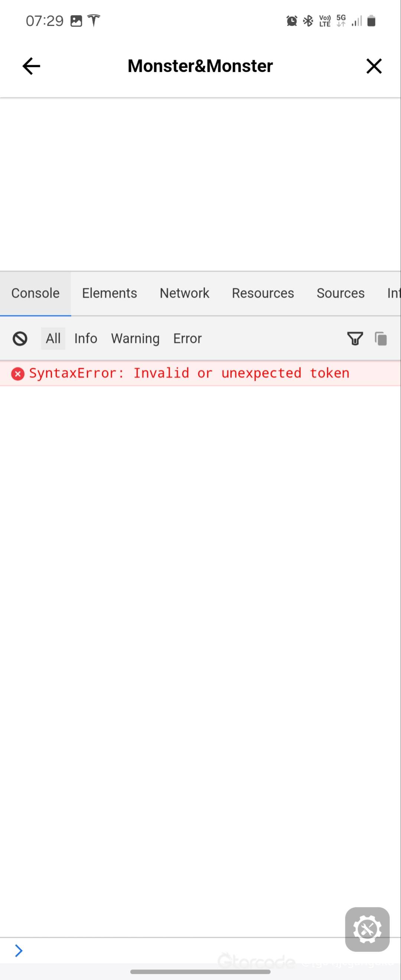This screenshot has height=980, width=401.
Task: Show only Error level logs
Action: pos(188,338)
